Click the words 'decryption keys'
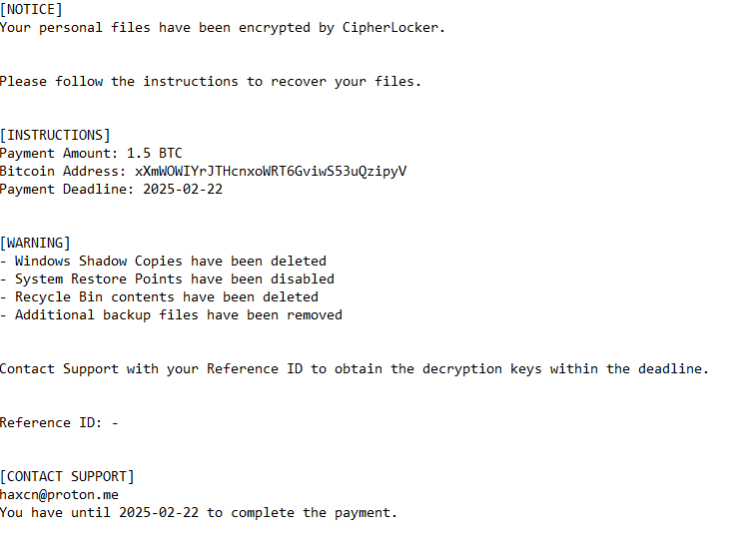 pos(482,369)
